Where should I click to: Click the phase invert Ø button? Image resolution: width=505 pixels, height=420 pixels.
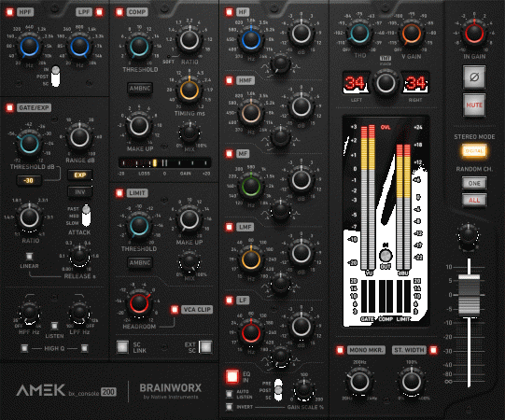pyautogui.click(x=474, y=77)
